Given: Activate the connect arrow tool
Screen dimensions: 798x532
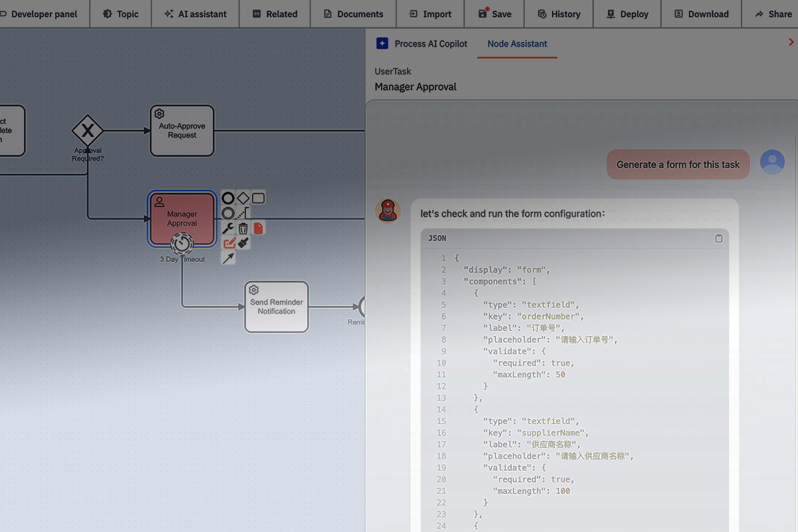Looking at the screenshot, I should [x=228, y=258].
